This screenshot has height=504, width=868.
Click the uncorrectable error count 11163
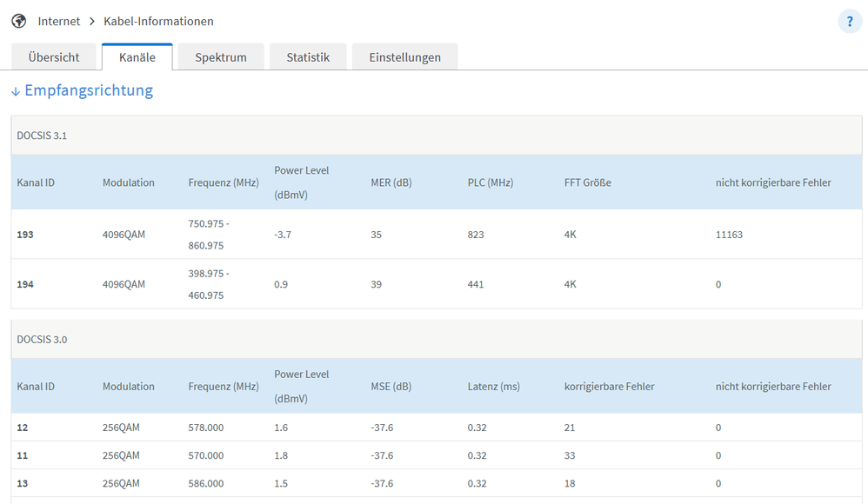(729, 235)
